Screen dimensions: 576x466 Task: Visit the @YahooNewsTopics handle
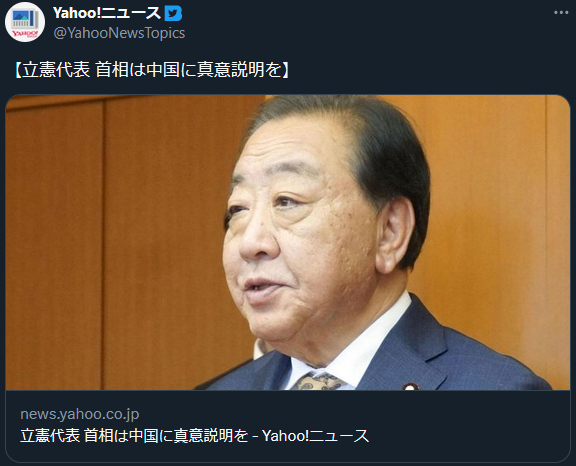pos(119,33)
